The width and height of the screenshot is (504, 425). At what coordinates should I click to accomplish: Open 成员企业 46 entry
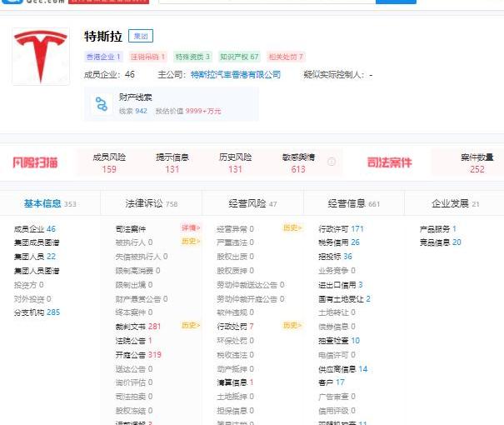(x=35, y=229)
